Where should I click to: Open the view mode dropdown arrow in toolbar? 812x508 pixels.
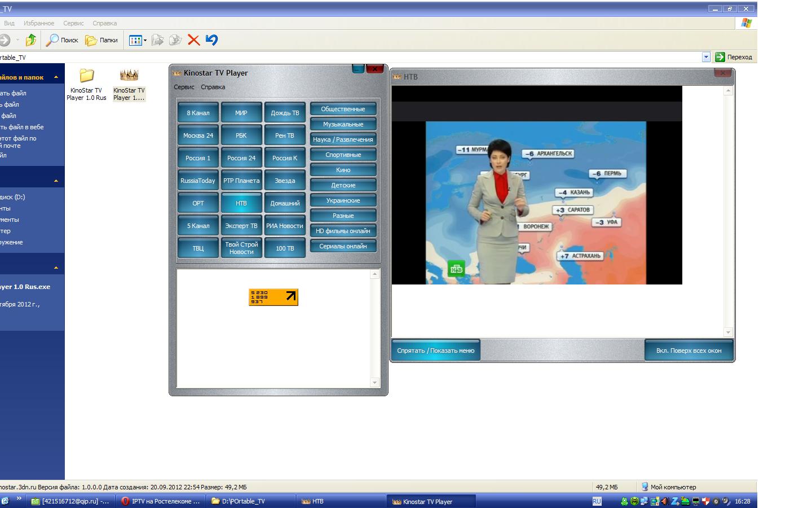click(145, 40)
